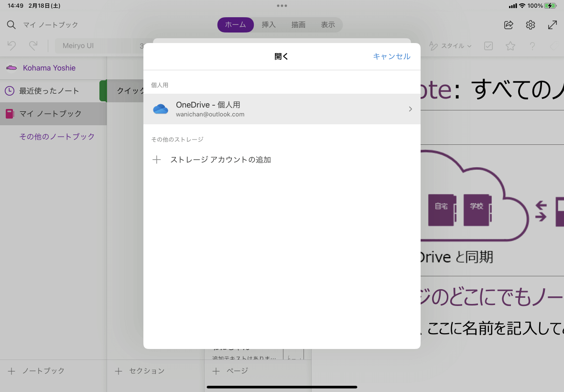Image resolution: width=564 pixels, height=392 pixels.
Task: Click the Kohama Yoshie account name
Action: coord(49,68)
